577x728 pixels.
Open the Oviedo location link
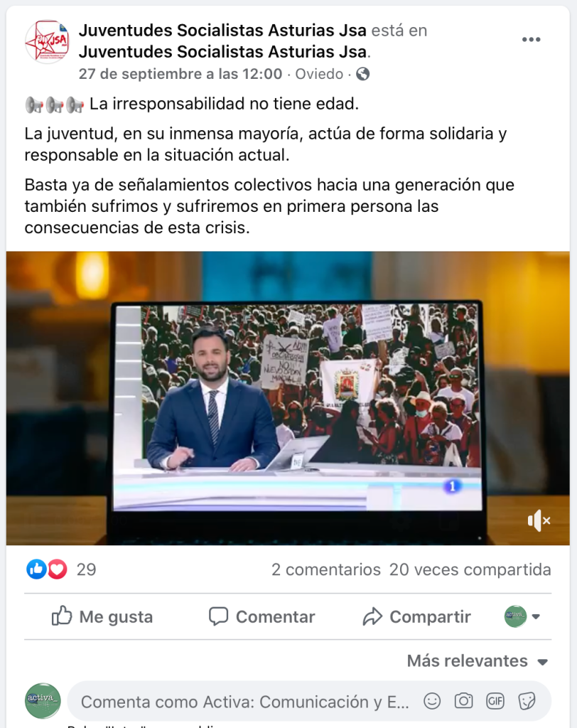(319, 74)
